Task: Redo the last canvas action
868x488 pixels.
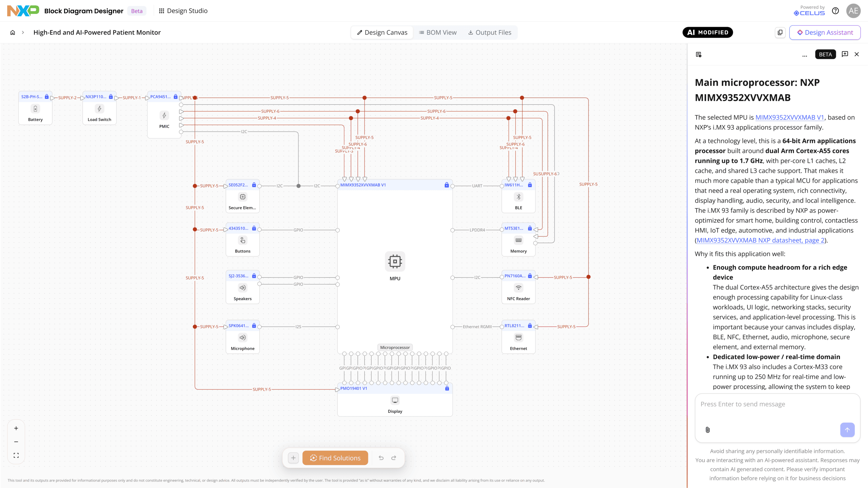Action: coord(394,458)
